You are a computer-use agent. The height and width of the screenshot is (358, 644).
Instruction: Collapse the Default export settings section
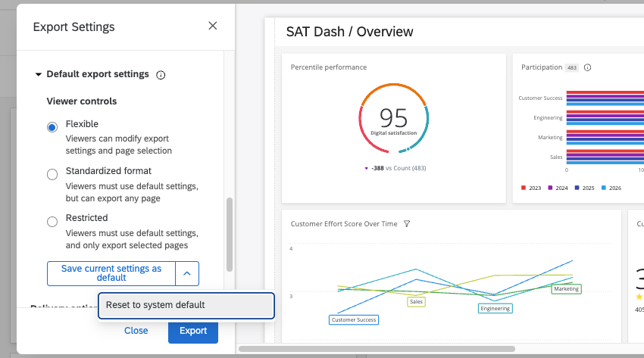(38, 74)
